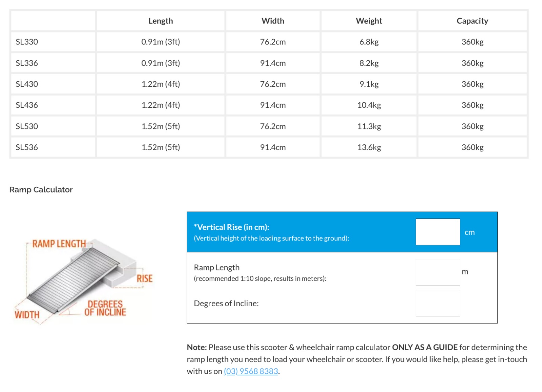This screenshot has width=542, height=392.
Task: Click the SL436 row label
Action: (x=27, y=105)
